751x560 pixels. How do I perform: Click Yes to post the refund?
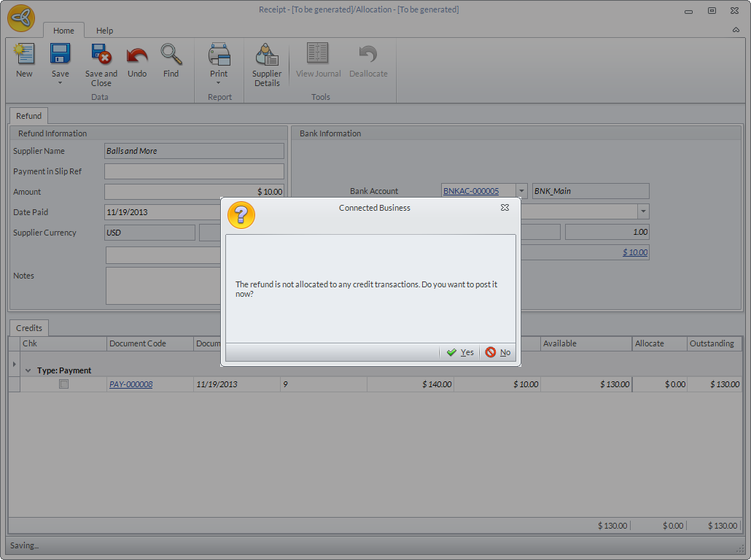tap(460, 352)
